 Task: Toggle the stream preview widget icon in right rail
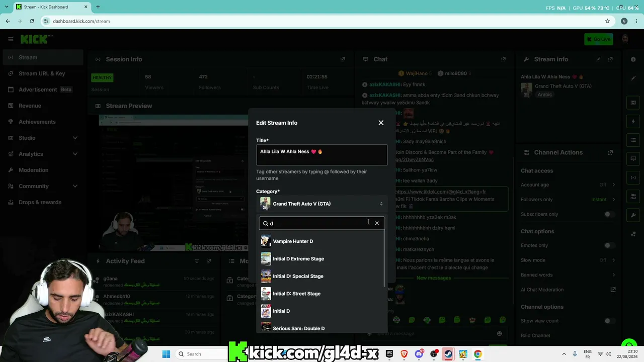[633, 103]
